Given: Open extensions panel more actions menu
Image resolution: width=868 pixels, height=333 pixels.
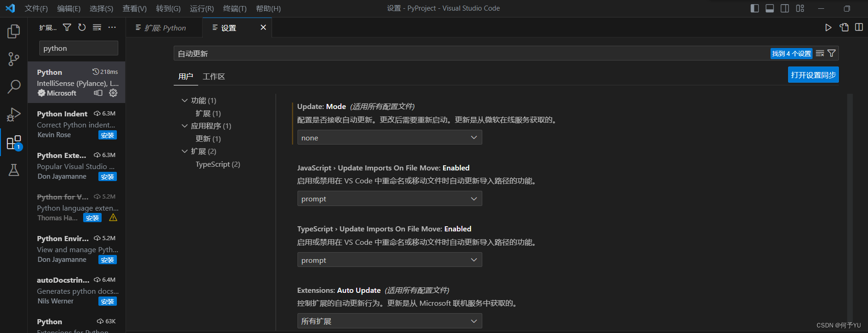Looking at the screenshot, I should (x=112, y=28).
